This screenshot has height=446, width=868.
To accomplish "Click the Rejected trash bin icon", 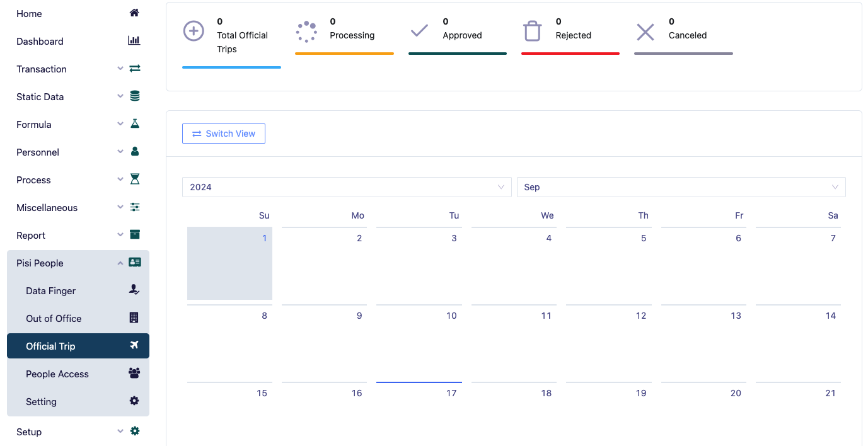I will [x=533, y=31].
